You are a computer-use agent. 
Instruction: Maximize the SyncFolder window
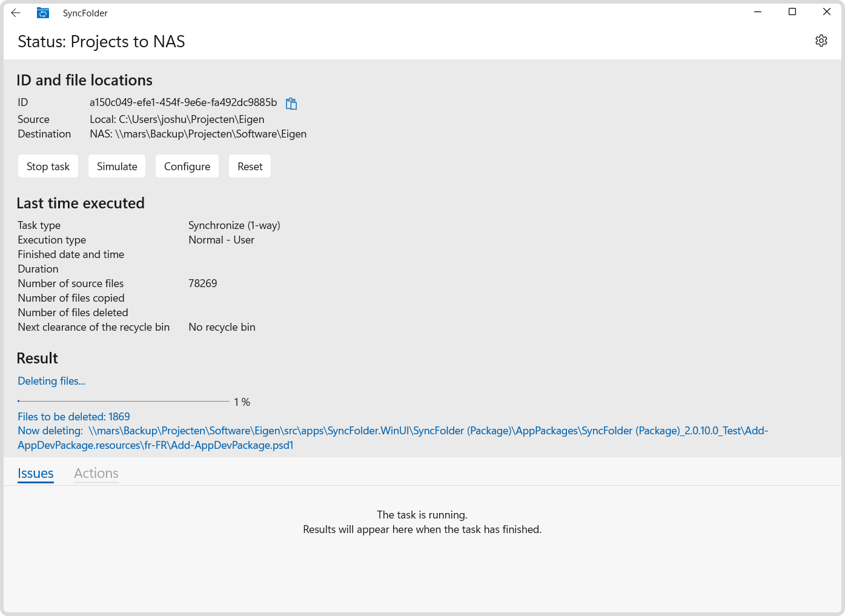coord(792,12)
